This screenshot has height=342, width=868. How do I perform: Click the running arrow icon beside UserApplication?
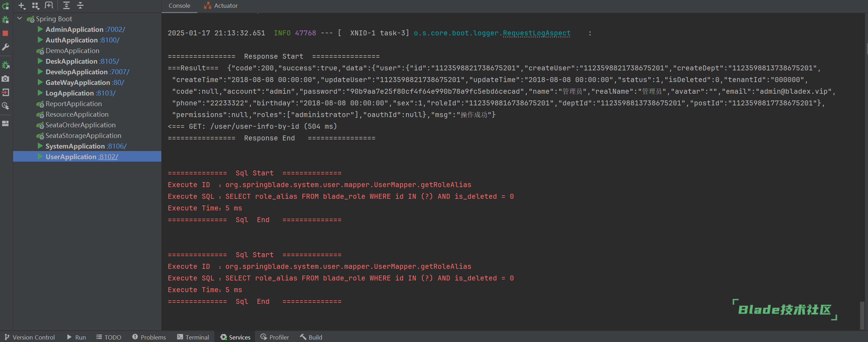click(40, 156)
